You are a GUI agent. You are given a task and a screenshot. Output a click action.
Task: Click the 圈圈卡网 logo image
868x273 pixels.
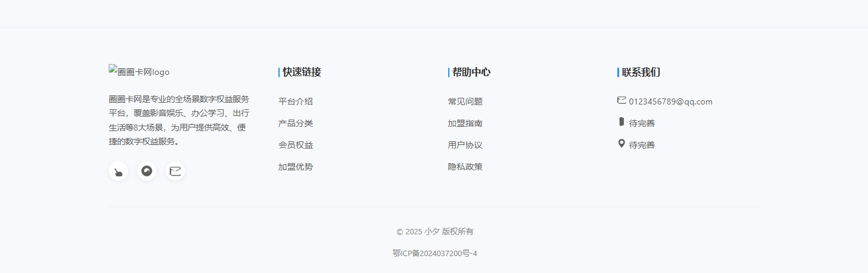pos(139,71)
